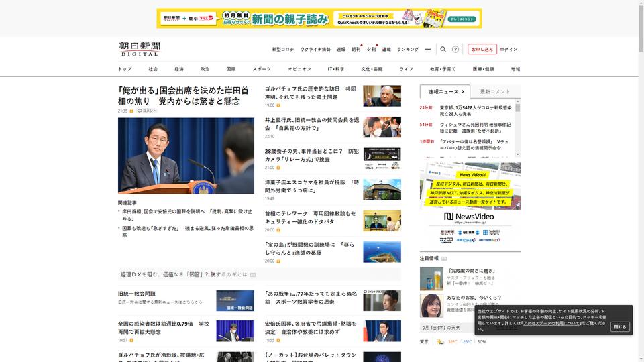
Task: Open 経理DXを阻む sponsored link
Action: 184,275
